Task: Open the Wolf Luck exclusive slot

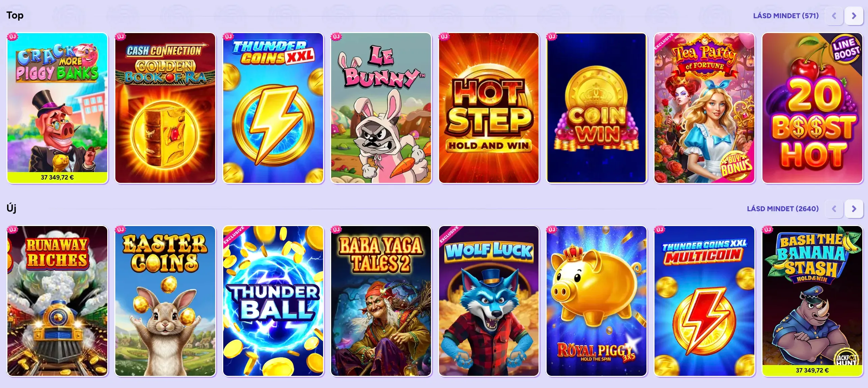Action: (x=489, y=301)
